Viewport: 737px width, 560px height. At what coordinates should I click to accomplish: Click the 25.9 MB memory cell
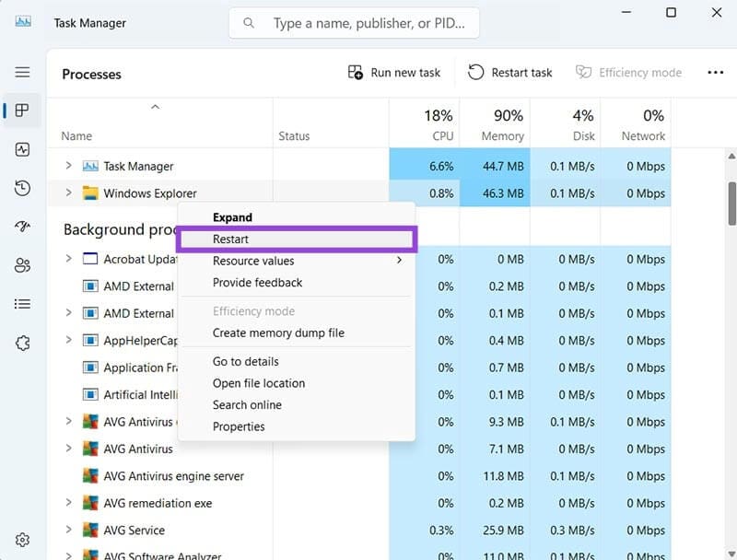pos(495,530)
